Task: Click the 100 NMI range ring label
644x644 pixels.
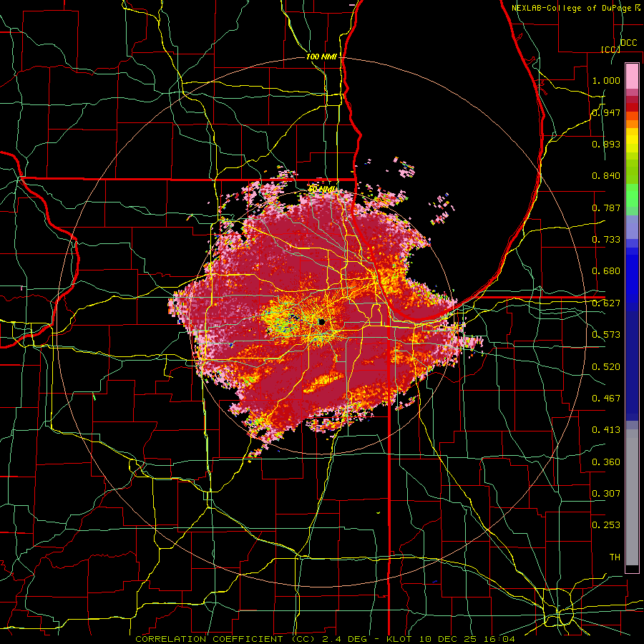Action: (x=321, y=57)
